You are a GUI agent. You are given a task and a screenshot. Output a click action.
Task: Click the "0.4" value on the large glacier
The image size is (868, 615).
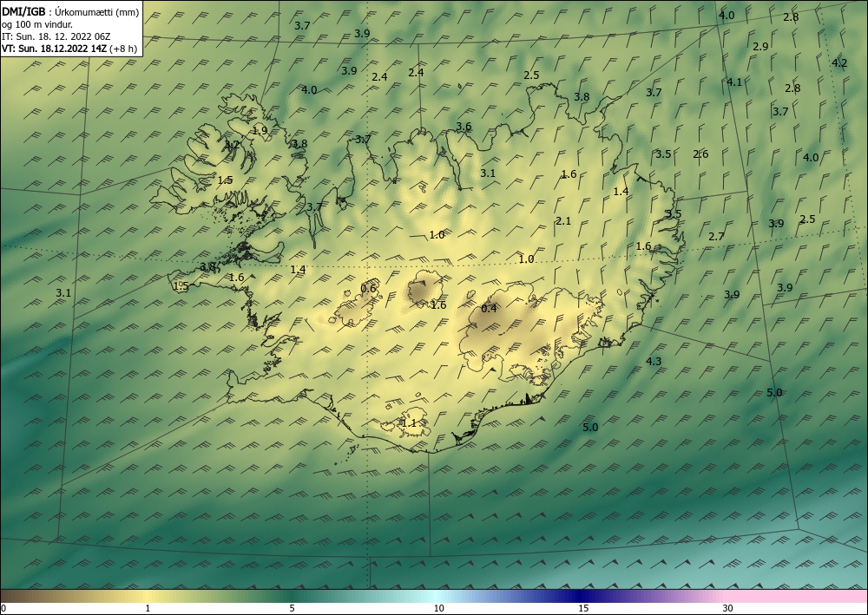click(x=489, y=309)
